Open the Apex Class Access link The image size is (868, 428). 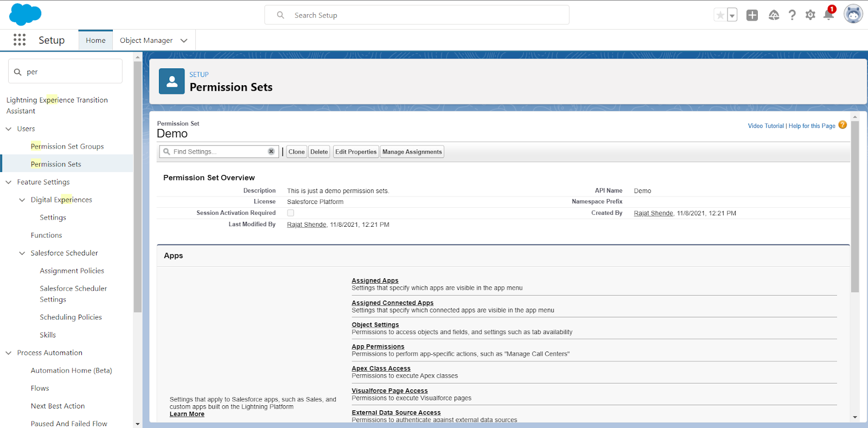click(x=381, y=368)
